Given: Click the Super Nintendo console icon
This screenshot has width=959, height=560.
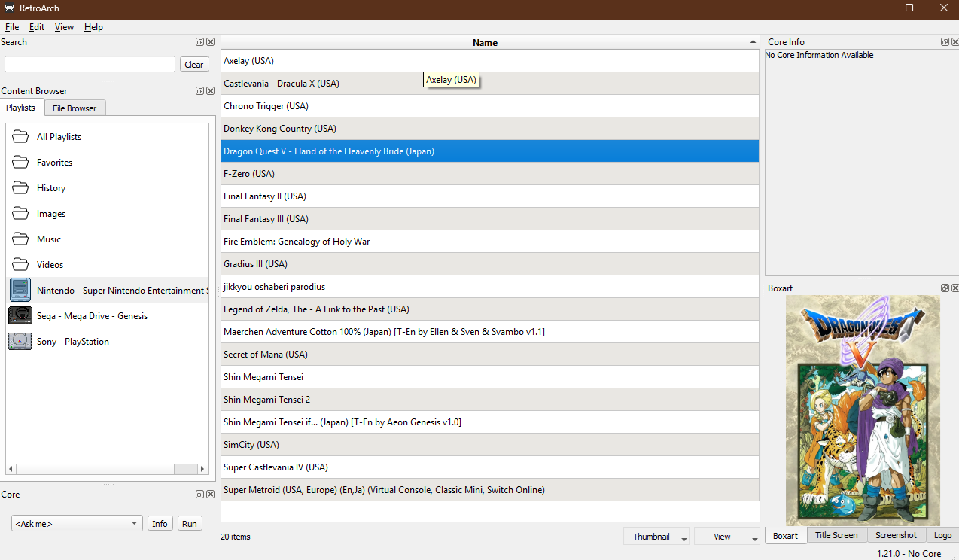Looking at the screenshot, I should tap(20, 291).
